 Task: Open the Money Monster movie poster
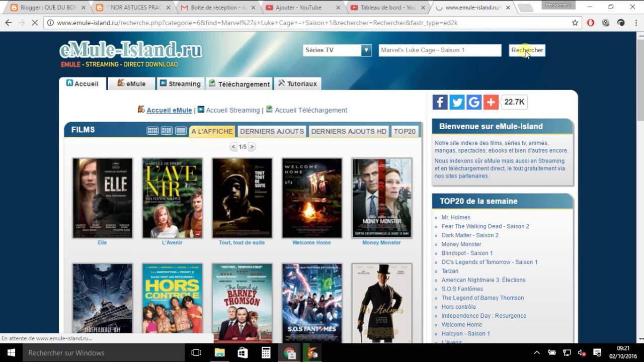tap(382, 198)
